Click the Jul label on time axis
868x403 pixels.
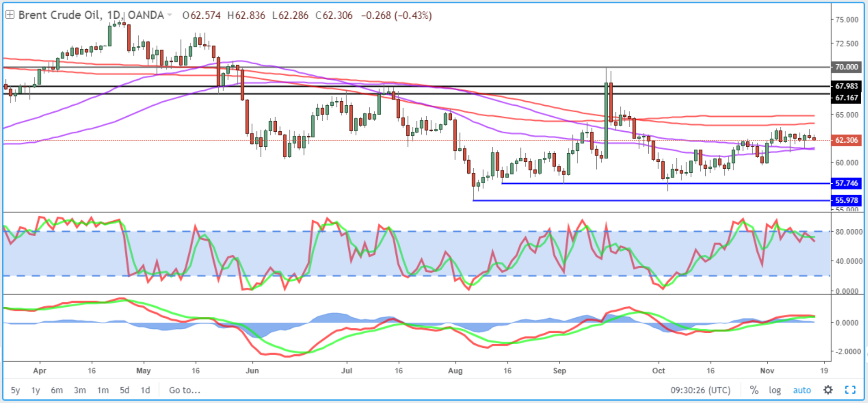346,371
